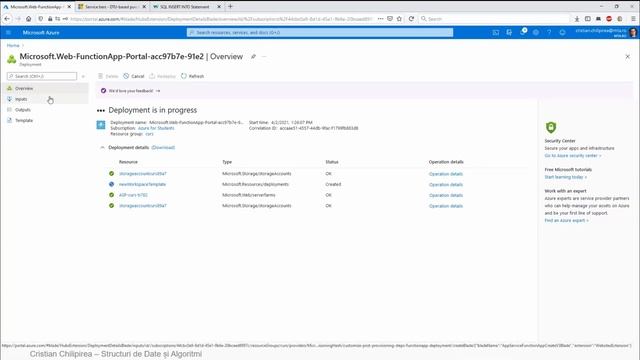Focus the Azure global search box
Screen dimensions: 640x360
pyautogui.click(x=320, y=32)
